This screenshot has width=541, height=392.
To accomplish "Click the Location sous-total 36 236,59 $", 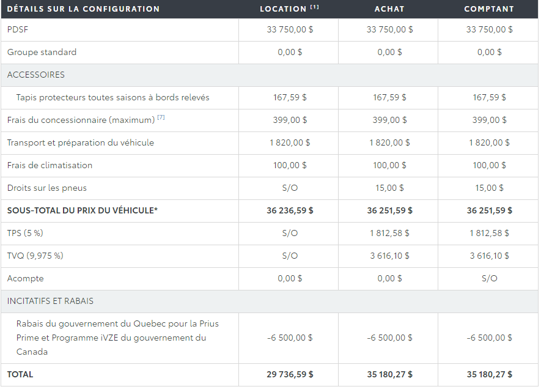I will [x=290, y=210].
